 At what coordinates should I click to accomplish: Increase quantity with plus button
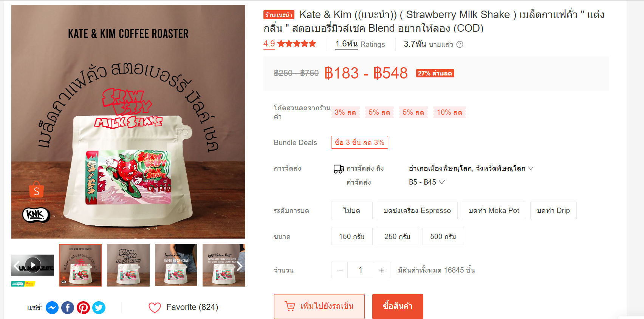pos(382,270)
